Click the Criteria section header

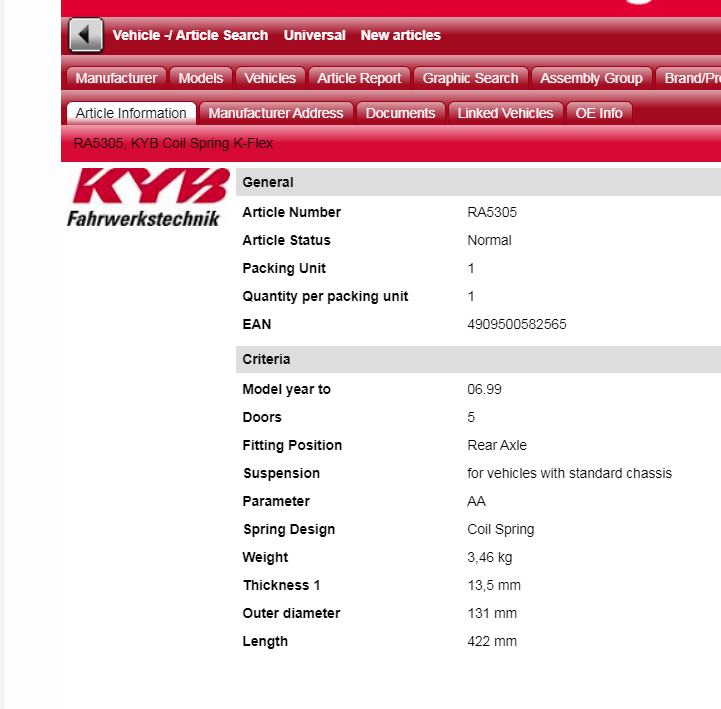(478, 359)
